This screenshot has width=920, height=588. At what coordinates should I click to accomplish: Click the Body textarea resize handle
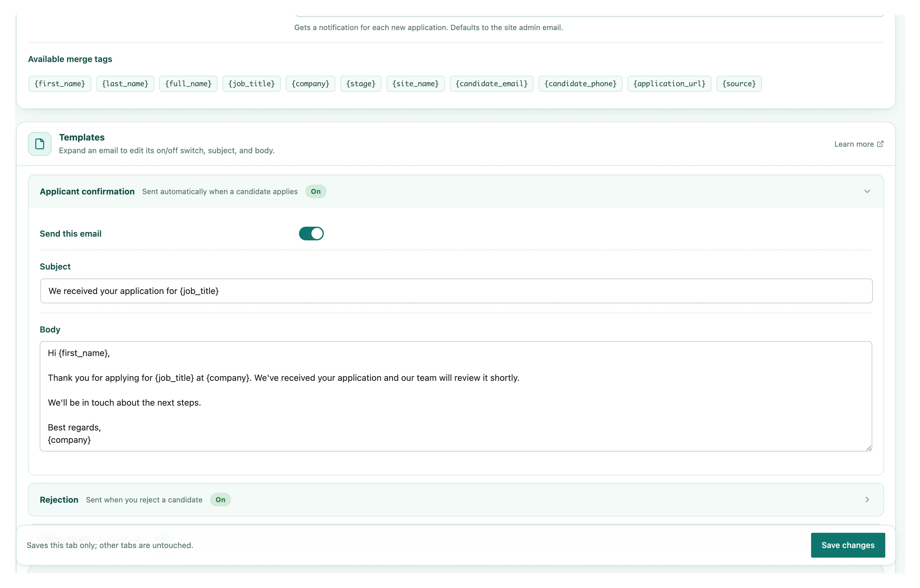[x=869, y=448]
